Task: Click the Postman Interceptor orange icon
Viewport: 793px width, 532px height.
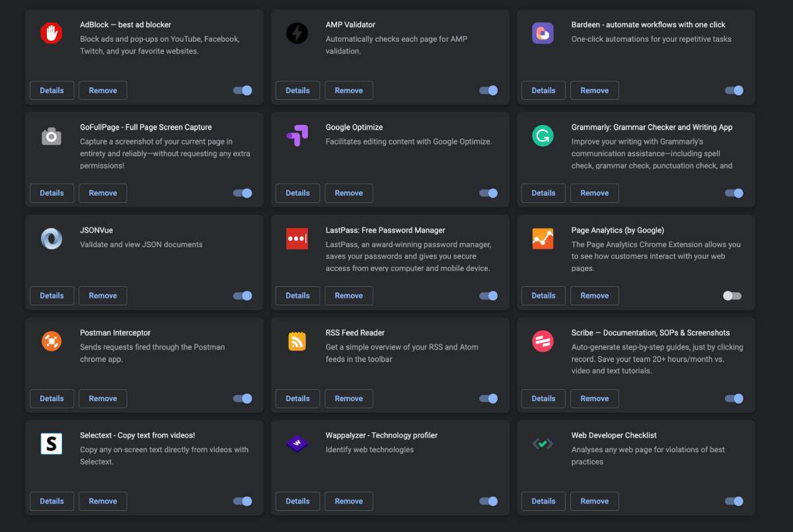Action: click(x=51, y=341)
